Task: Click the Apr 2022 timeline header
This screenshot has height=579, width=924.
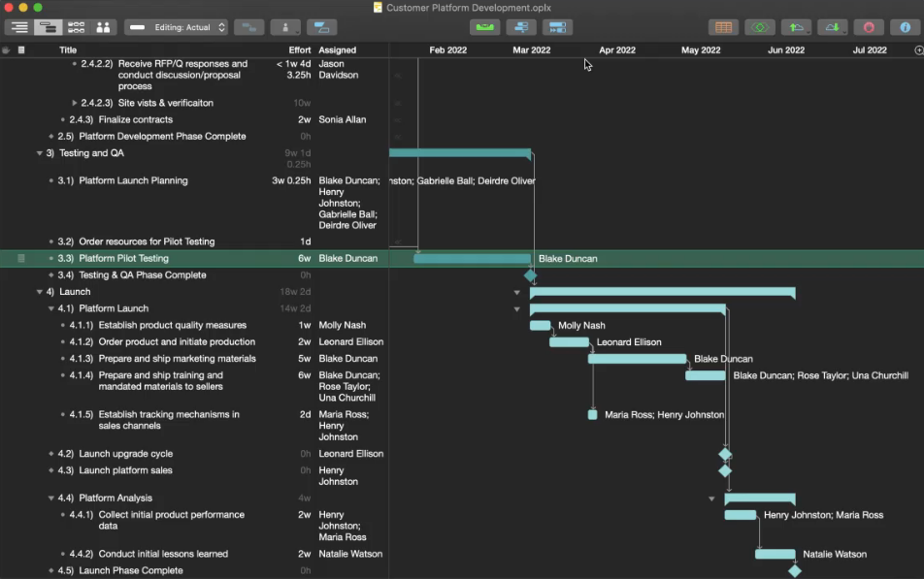Action: (617, 50)
